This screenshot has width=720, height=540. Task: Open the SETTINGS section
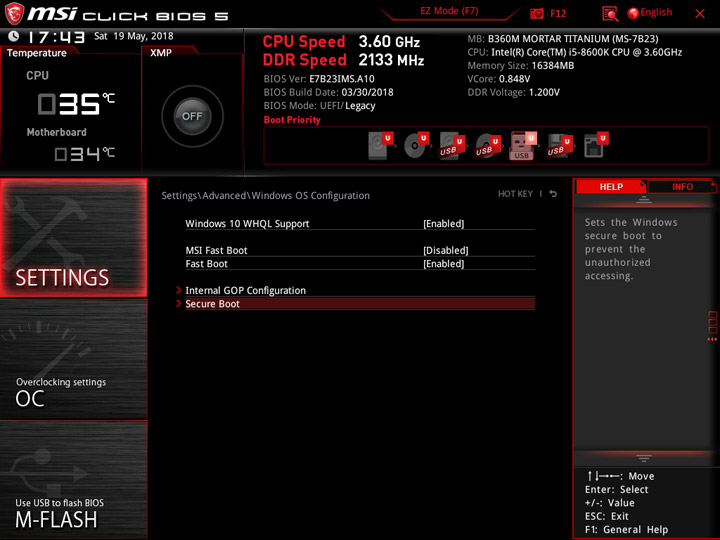(x=74, y=237)
